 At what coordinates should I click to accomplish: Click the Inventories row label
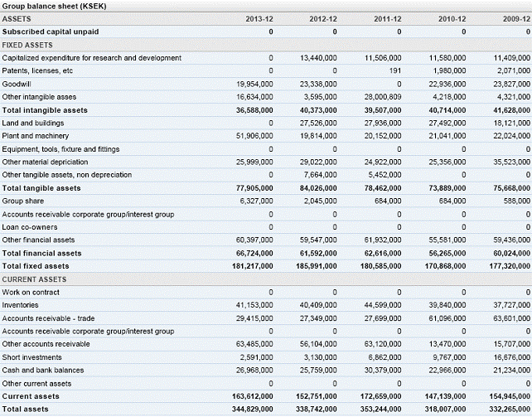(x=20, y=305)
